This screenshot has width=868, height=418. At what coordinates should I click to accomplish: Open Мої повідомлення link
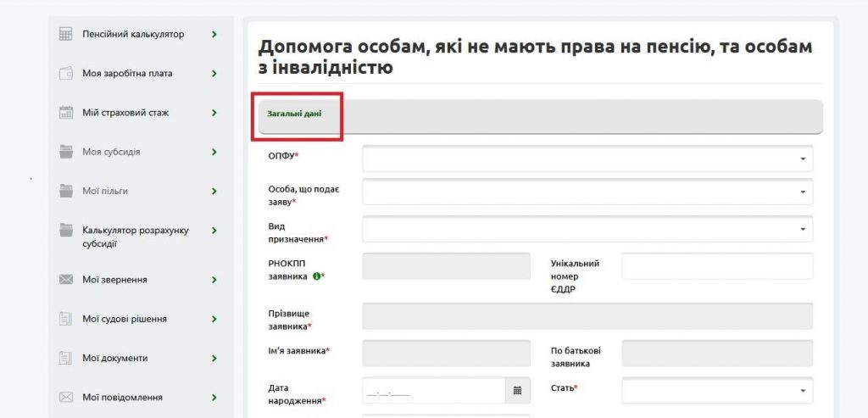tap(122, 397)
